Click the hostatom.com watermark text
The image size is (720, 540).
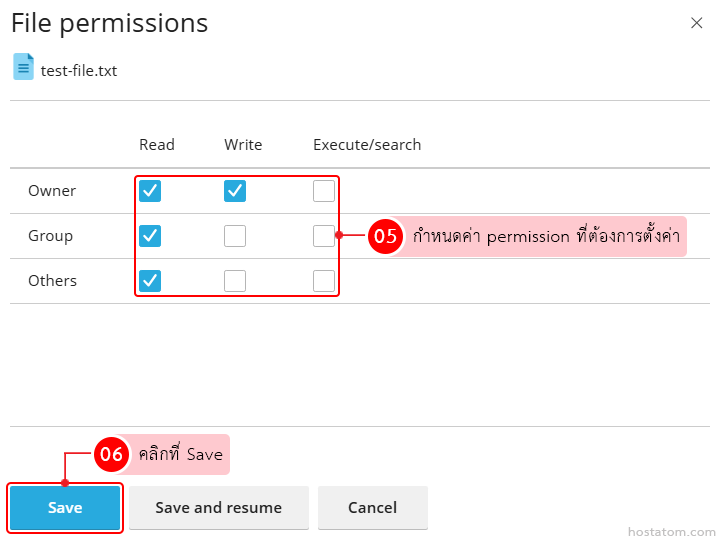(x=671, y=531)
